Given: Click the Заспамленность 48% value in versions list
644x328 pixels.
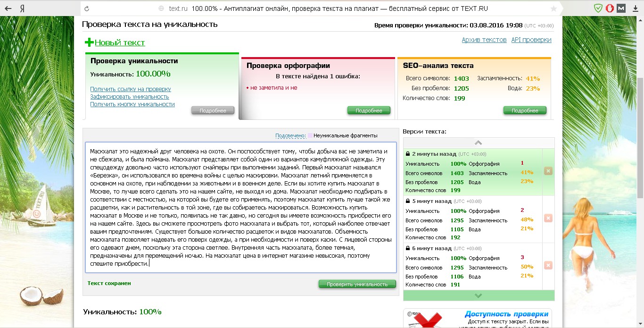Looking at the screenshot, I should point(527,220).
